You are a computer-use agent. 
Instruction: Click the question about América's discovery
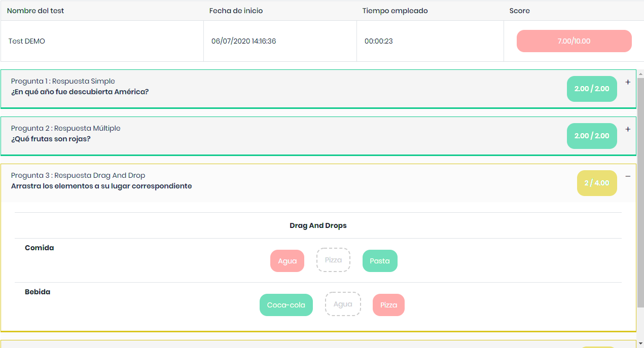pyautogui.click(x=80, y=92)
